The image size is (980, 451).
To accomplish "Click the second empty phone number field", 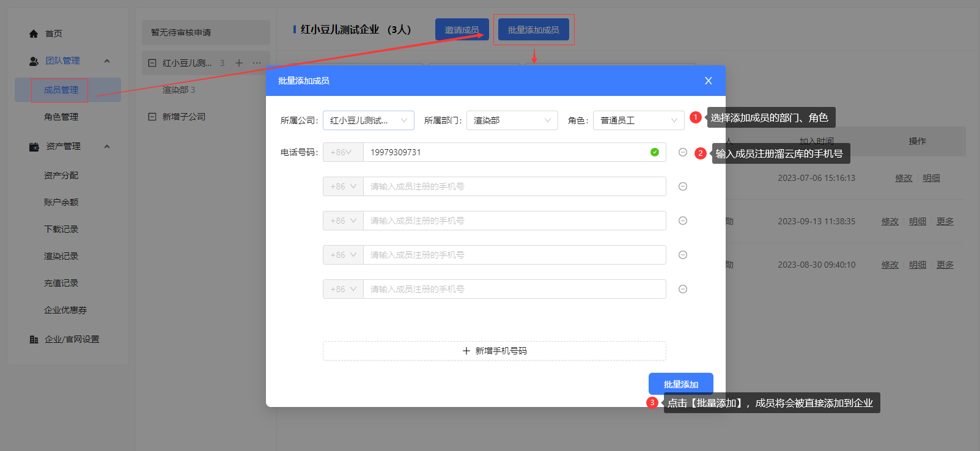I will coord(515,186).
